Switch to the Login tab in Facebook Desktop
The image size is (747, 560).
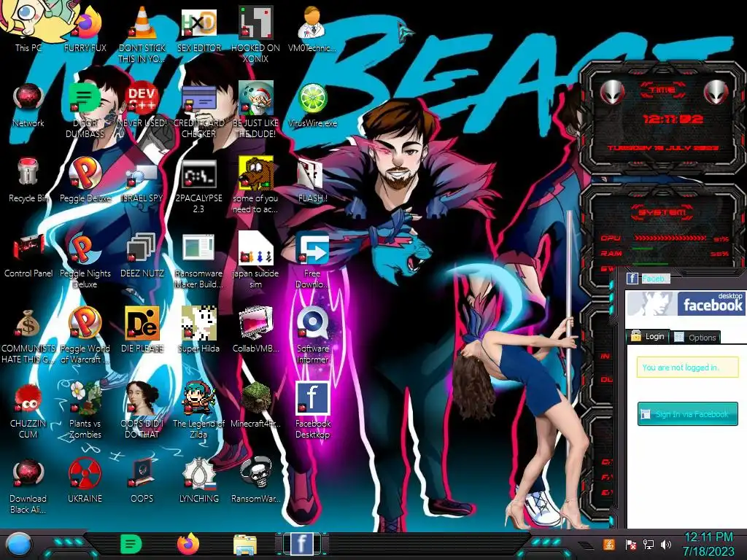pos(648,336)
